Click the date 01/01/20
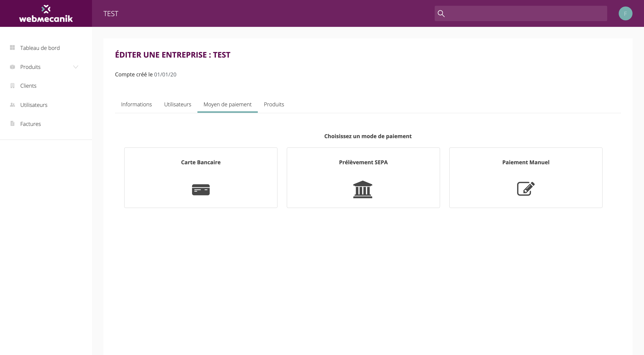The width and height of the screenshot is (644, 355). 165,75
